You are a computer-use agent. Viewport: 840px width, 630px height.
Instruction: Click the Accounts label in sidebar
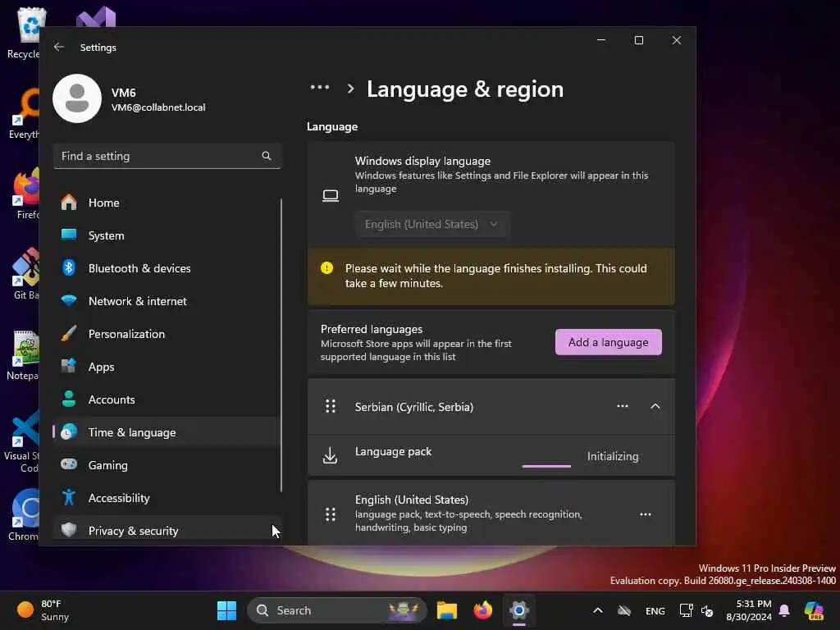112,399
